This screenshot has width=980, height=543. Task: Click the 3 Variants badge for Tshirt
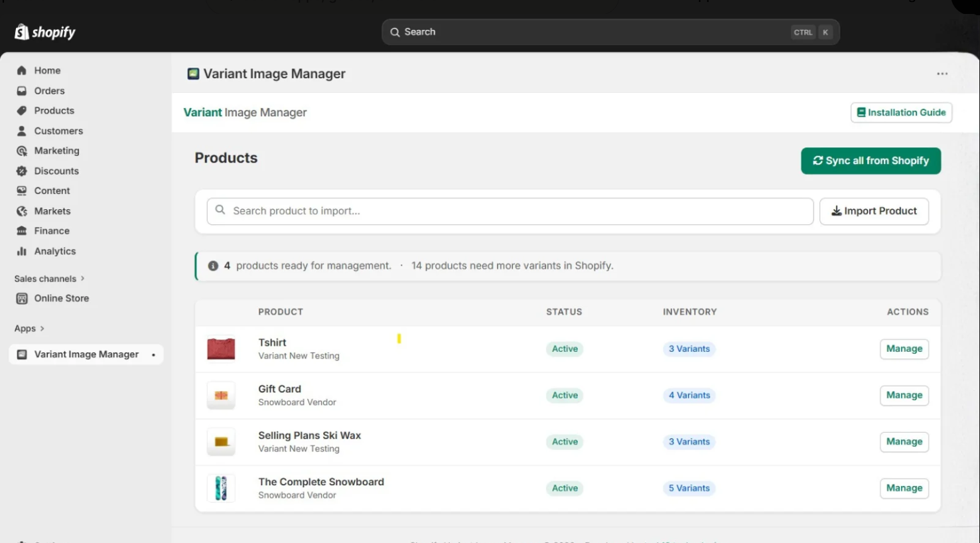689,349
